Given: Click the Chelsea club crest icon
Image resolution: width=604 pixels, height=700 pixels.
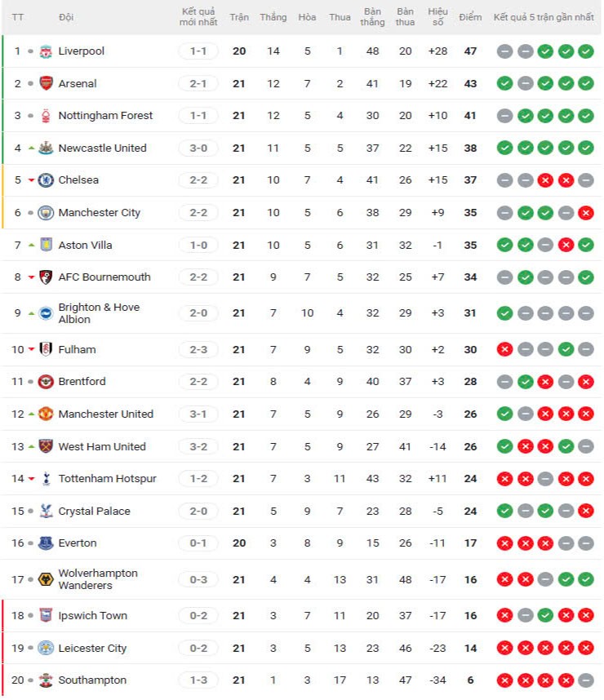Looking at the screenshot, I should tap(46, 180).
